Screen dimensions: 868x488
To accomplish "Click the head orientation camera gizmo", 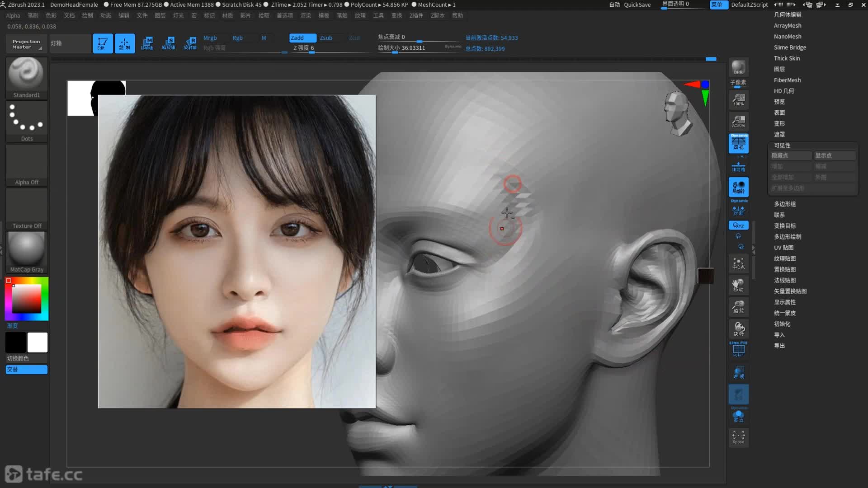I will click(x=677, y=113).
